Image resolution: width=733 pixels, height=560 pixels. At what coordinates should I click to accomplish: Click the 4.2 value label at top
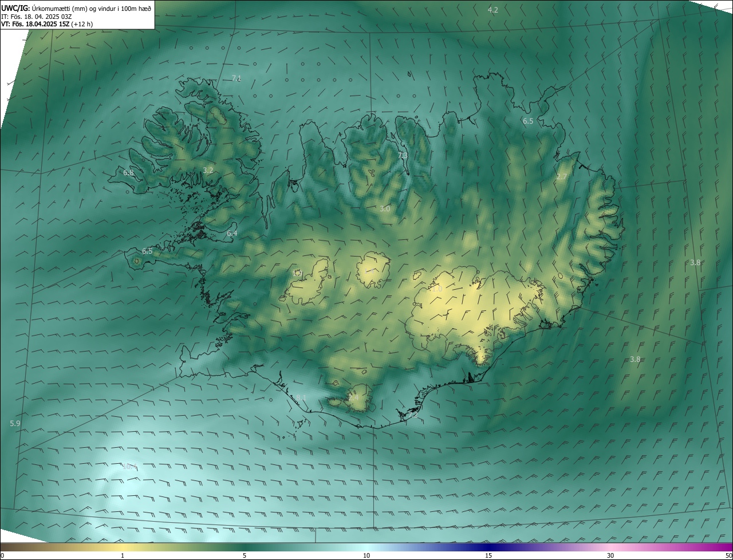coord(492,10)
